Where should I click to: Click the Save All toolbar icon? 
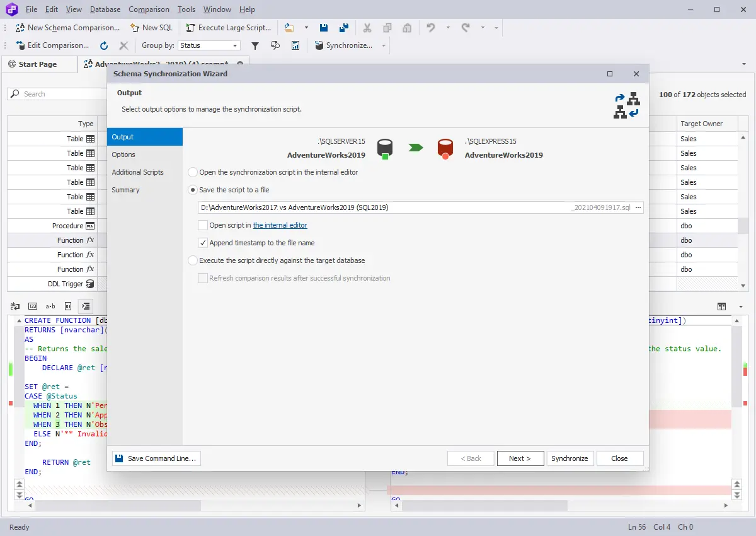(x=344, y=28)
